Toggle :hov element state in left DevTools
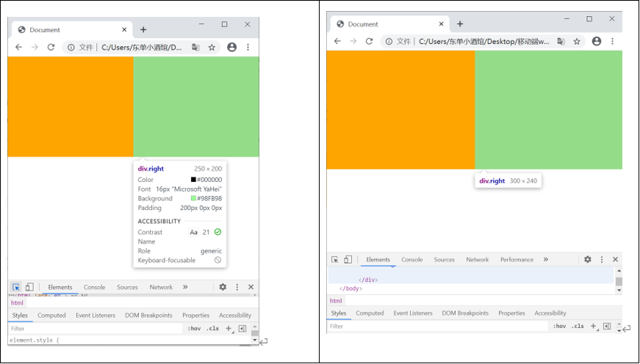 [194, 329]
